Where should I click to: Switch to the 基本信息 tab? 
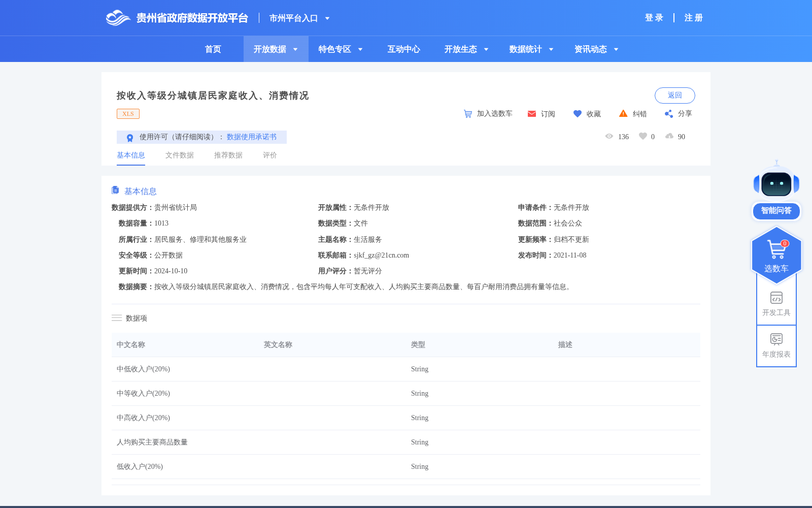point(131,155)
